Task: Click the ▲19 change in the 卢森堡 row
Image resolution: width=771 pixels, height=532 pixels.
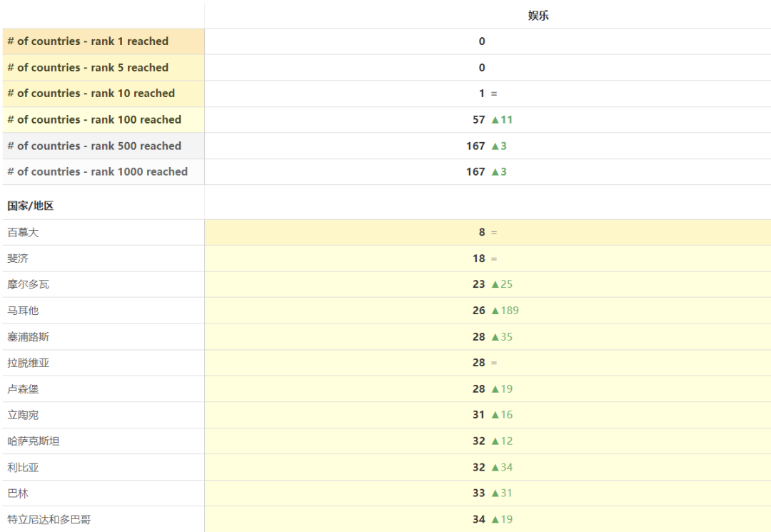Action: click(502, 389)
